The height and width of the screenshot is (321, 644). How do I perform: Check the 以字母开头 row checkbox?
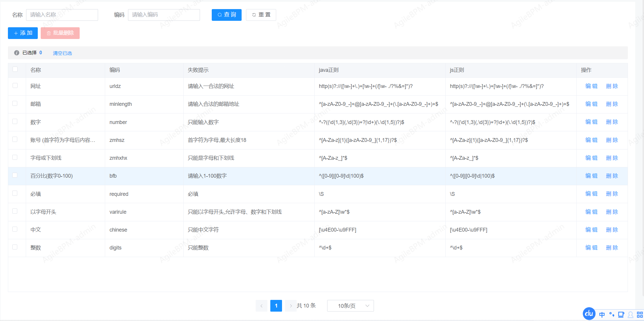click(x=15, y=211)
